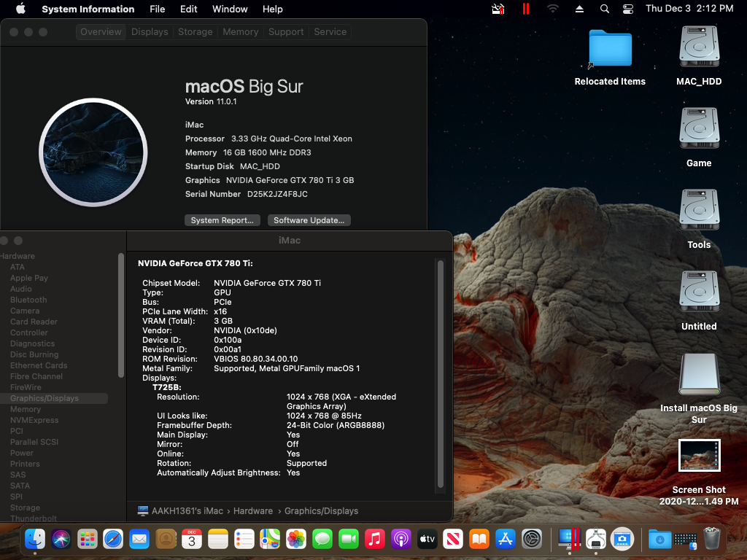Open Photos app in the Dock
Screen dimensions: 747x560
[296, 540]
